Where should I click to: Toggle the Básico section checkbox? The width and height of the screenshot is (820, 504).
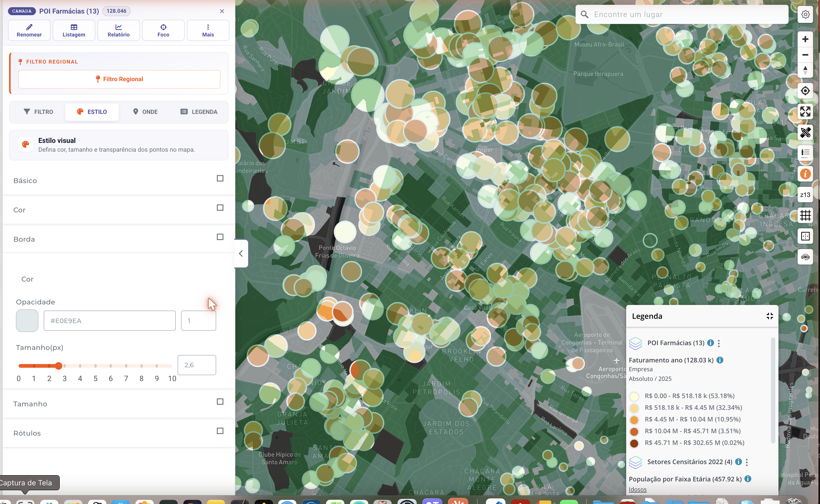coord(220,178)
